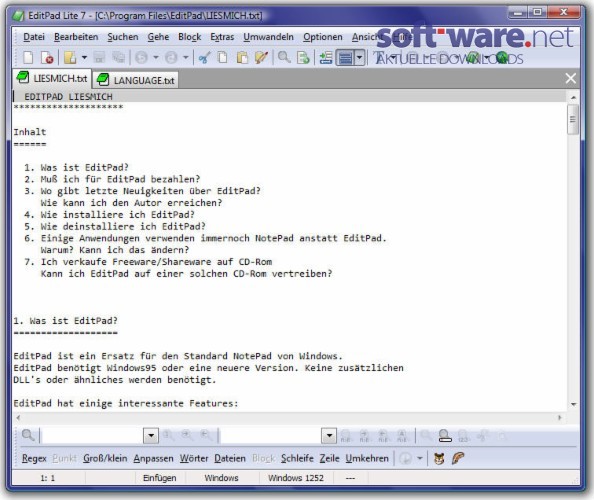Screen dimensions: 594x500
Task: Click the green plus insert line icon
Action: pos(325,58)
